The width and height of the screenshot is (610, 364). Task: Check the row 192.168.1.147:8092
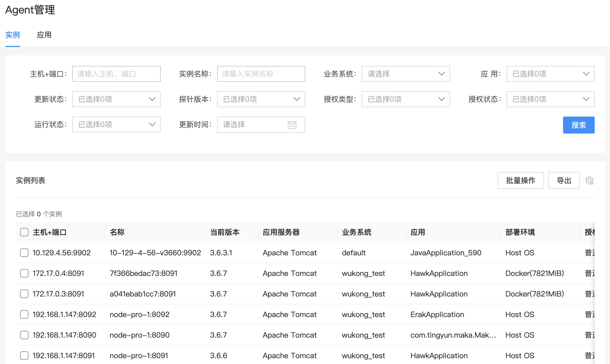tap(24, 314)
